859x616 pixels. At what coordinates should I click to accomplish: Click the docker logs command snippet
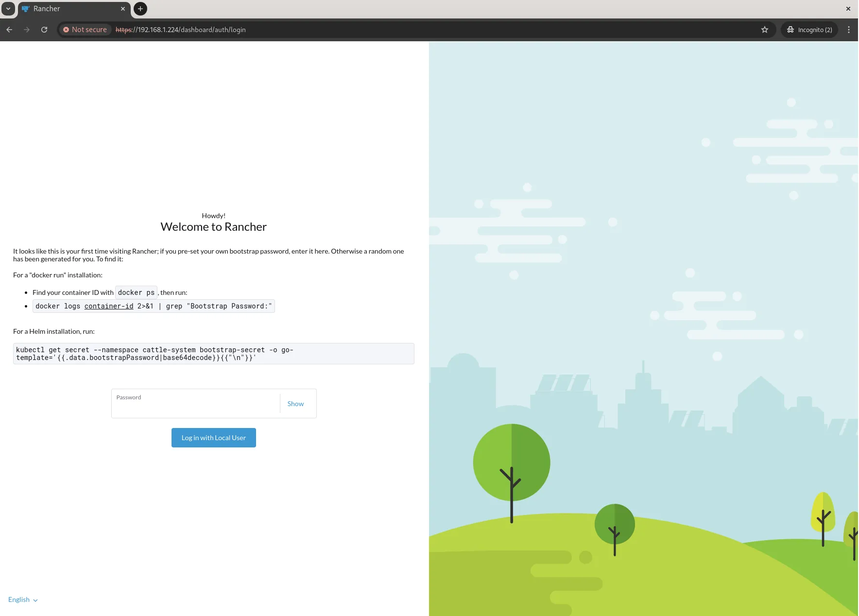[154, 306]
